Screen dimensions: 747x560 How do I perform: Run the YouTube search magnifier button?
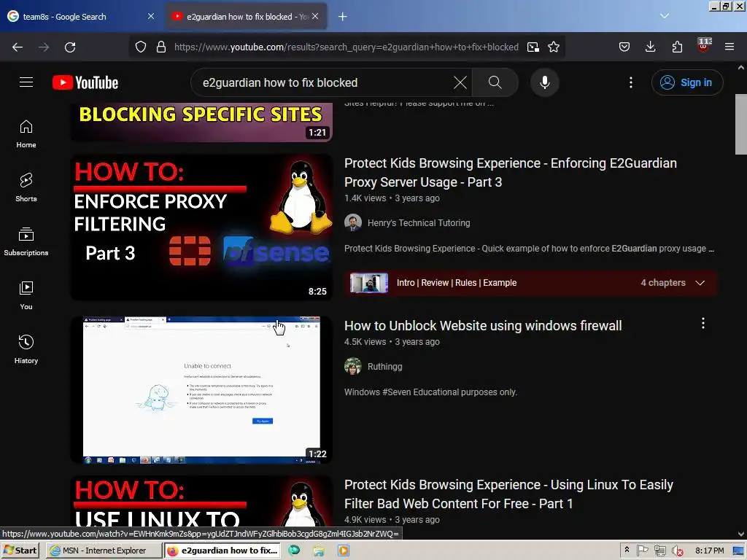(x=495, y=82)
